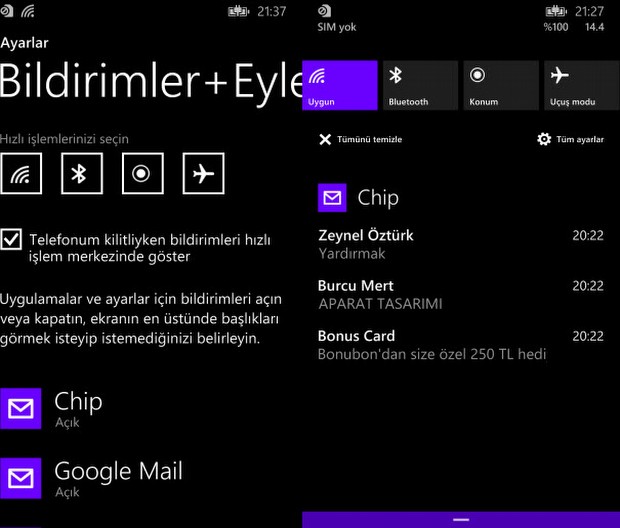Toggle the lock screen notifications checkbox
This screenshot has height=528, width=620.
[12, 239]
